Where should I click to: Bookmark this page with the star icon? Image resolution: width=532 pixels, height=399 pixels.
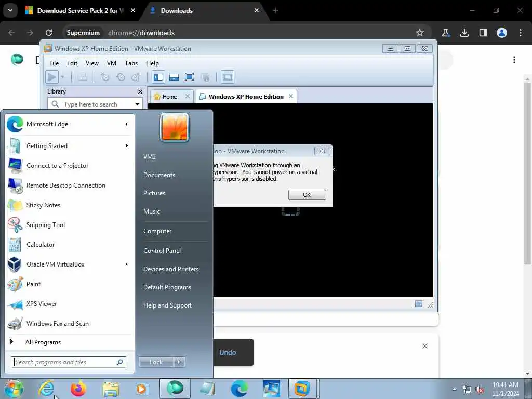[420, 33]
